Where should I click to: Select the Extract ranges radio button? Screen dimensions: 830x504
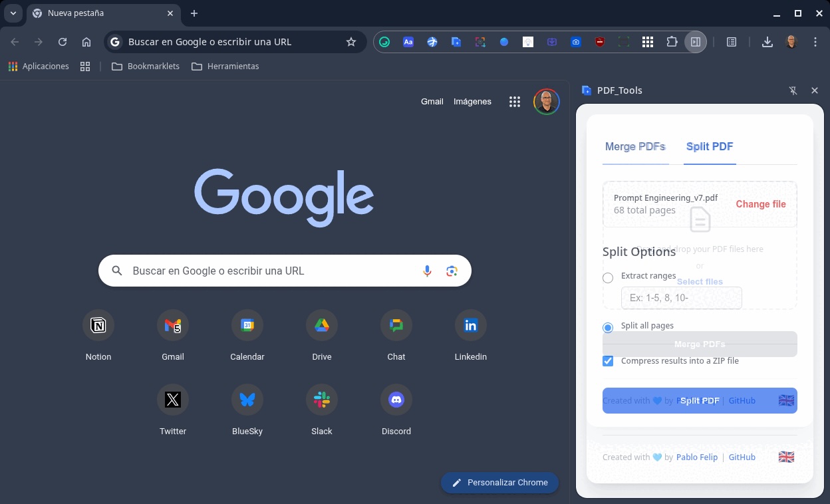608,278
